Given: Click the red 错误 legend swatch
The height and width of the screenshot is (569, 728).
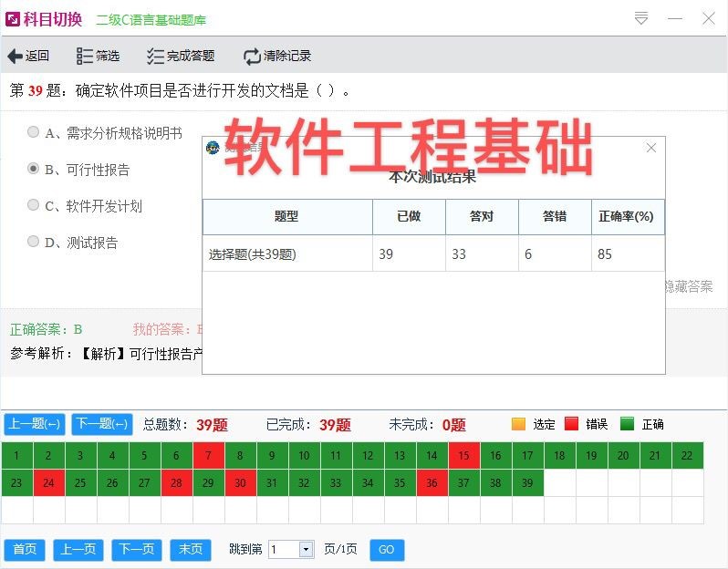Looking at the screenshot, I should point(572,424).
